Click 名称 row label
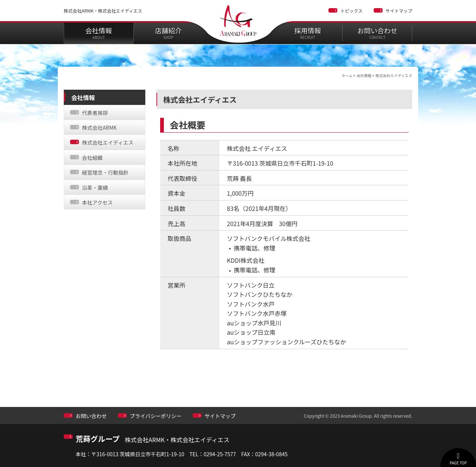 [173, 148]
